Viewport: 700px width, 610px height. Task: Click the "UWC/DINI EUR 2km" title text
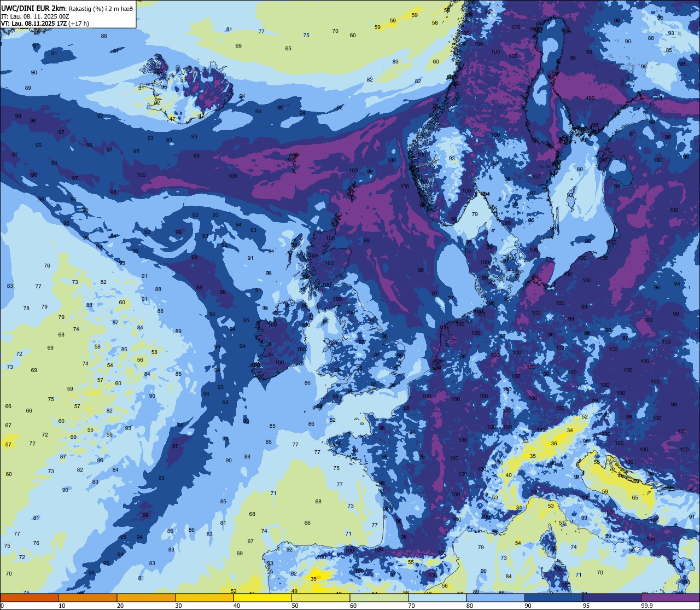(34, 8)
